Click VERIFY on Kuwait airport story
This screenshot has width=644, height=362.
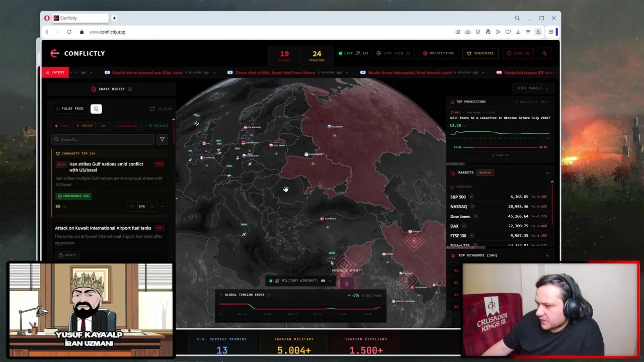click(67, 255)
